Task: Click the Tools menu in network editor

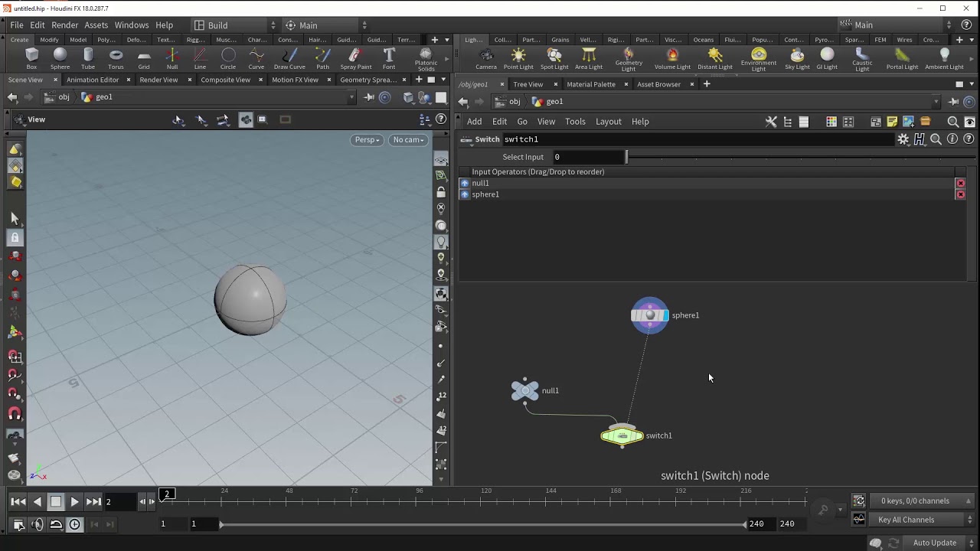Action: coord(575,122)
